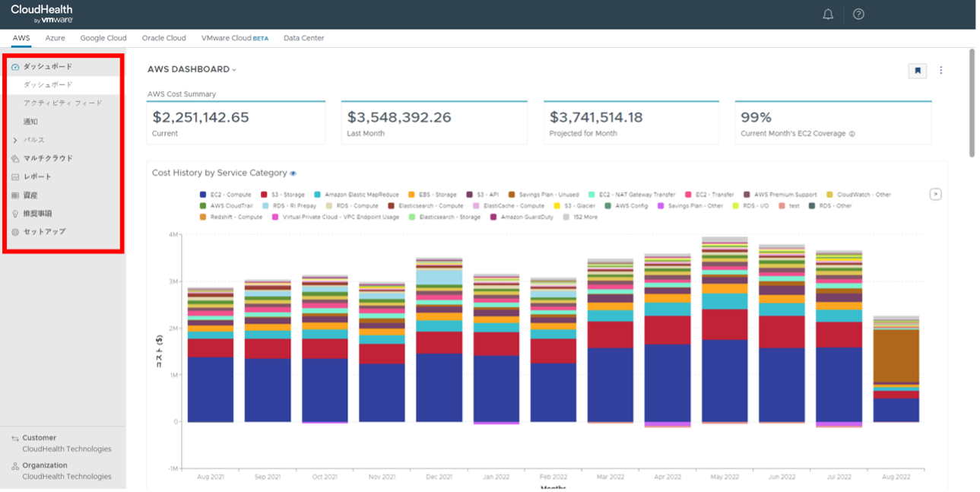Click brown Savings Plan segment in Aug 2022 bar
The height and width of the screenshot is (492, 980).
(896, 356)
